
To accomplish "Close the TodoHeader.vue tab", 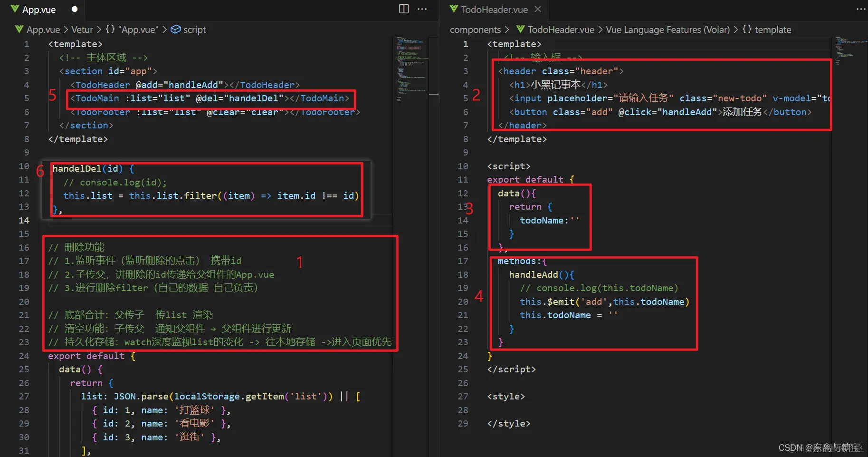I will tap(538, 9).
